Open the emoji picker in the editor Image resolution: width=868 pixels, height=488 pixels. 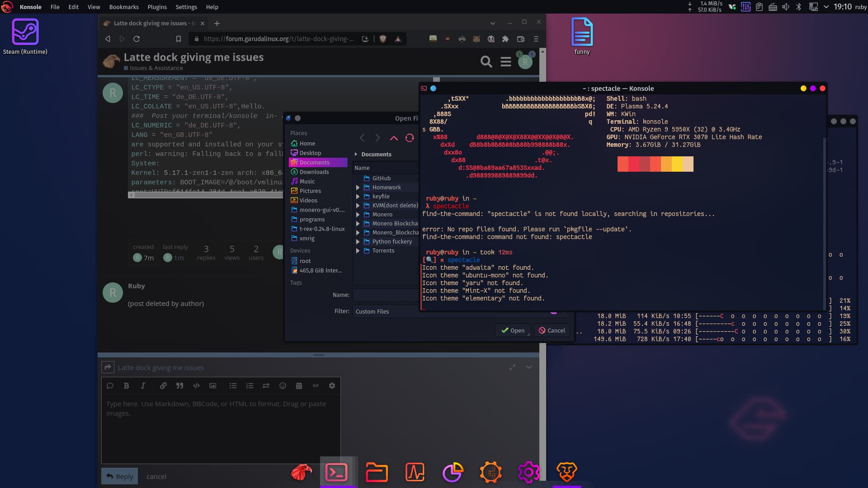283,385
